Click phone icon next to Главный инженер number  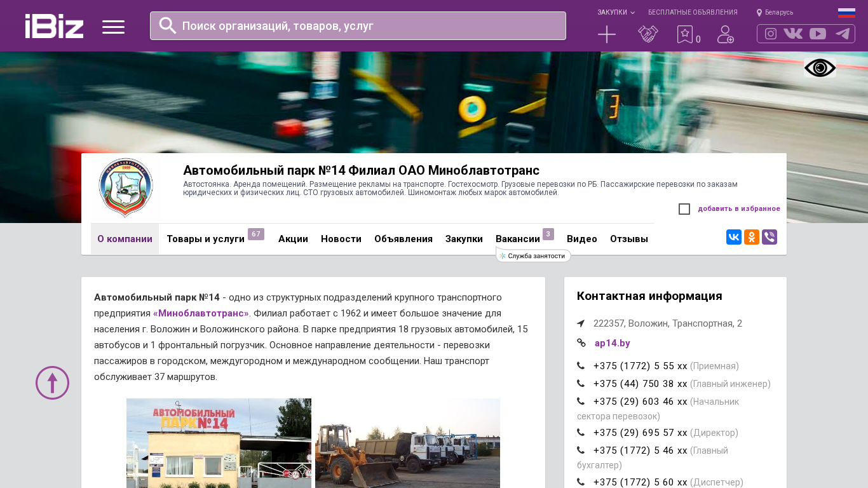pos(581,384)
